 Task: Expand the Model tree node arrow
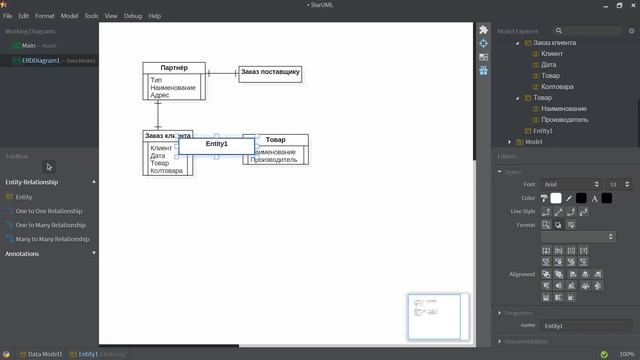[x=509, y=142]
